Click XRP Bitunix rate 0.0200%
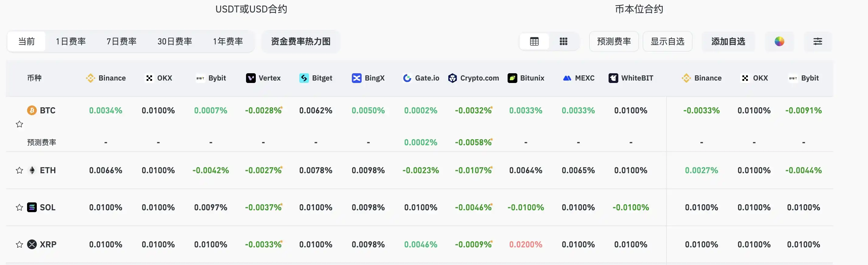The width and height of the screenshot is (868, 265). tap(526, 244)
